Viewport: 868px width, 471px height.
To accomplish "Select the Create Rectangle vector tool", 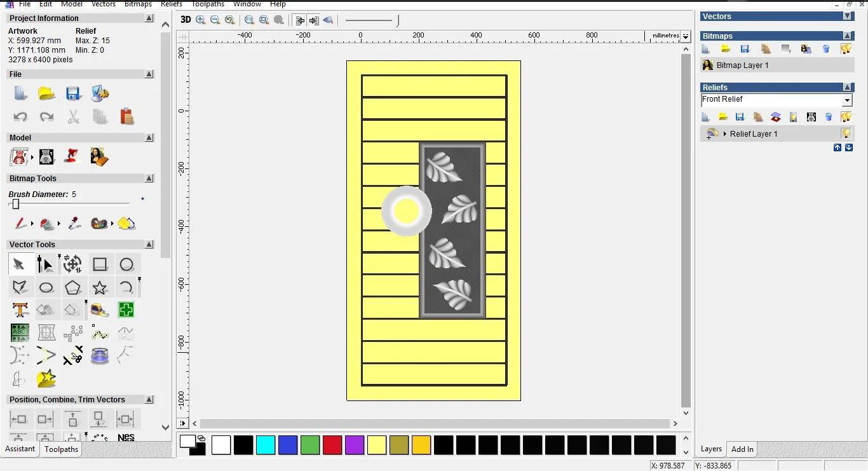I will coord(100,264).
